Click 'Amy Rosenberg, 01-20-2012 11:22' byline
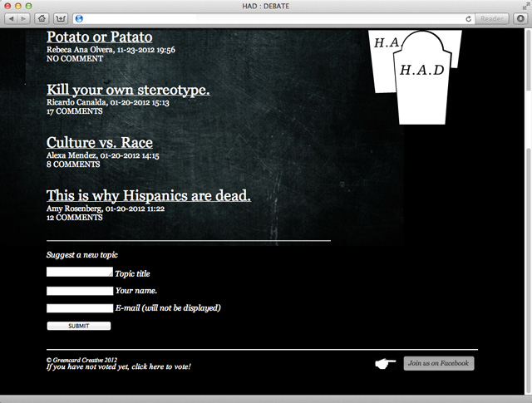532x403 pixels. click(x=106, y=209)
